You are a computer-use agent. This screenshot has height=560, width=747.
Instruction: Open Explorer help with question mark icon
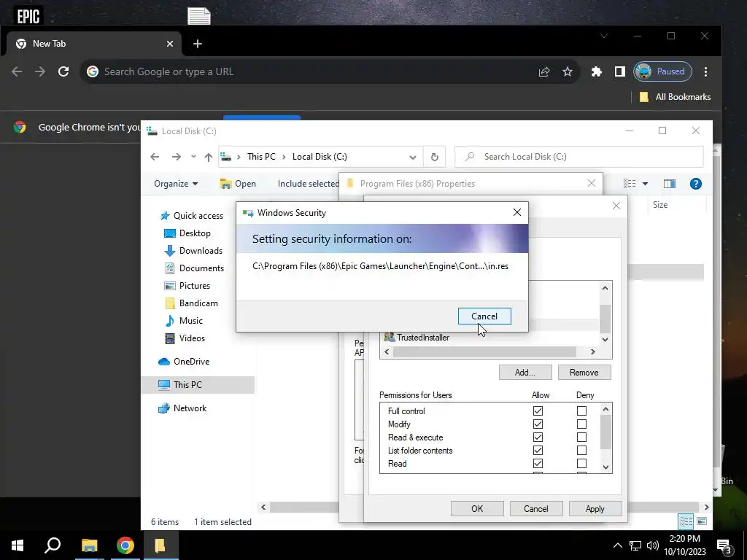pyautogui.click(x=695, y=184)
